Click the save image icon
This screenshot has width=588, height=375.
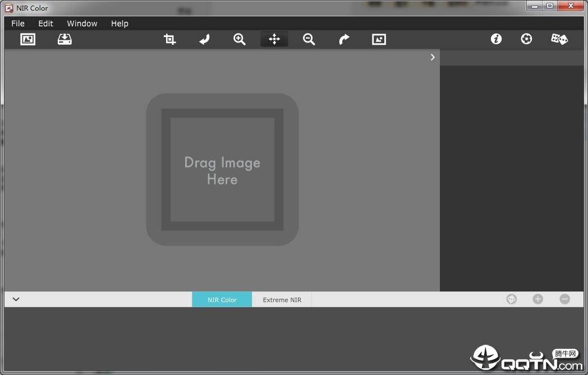point(65,39)
